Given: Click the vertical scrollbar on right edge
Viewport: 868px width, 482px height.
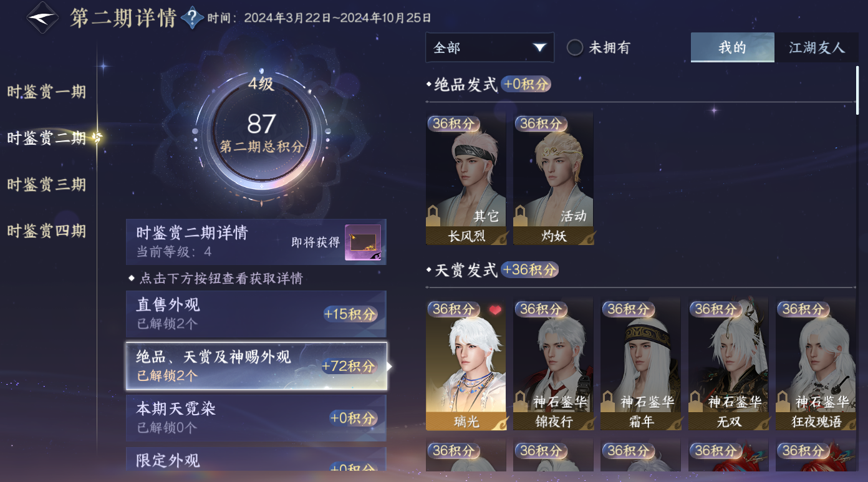Looking at the screenshot, I should 857,90.
